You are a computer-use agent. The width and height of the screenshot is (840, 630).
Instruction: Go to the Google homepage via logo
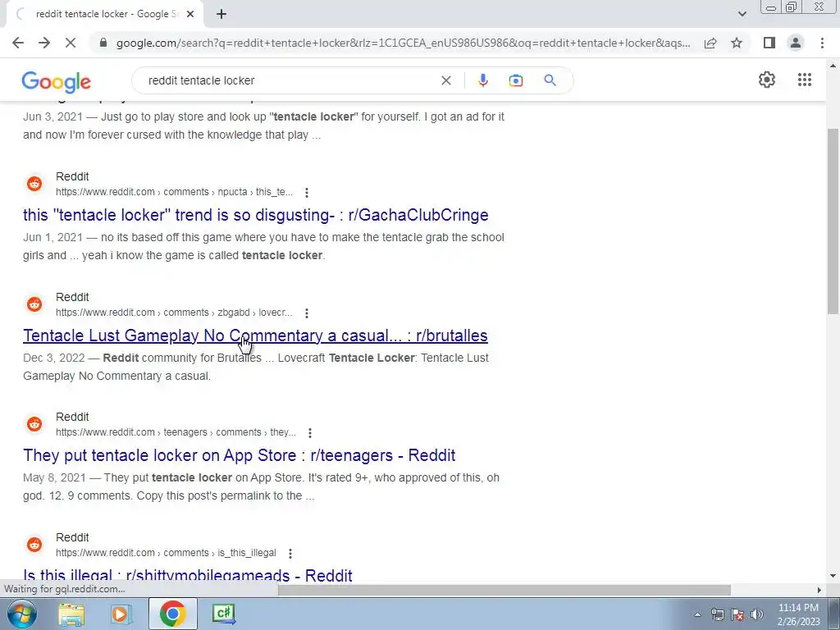[x=57, y=81]
